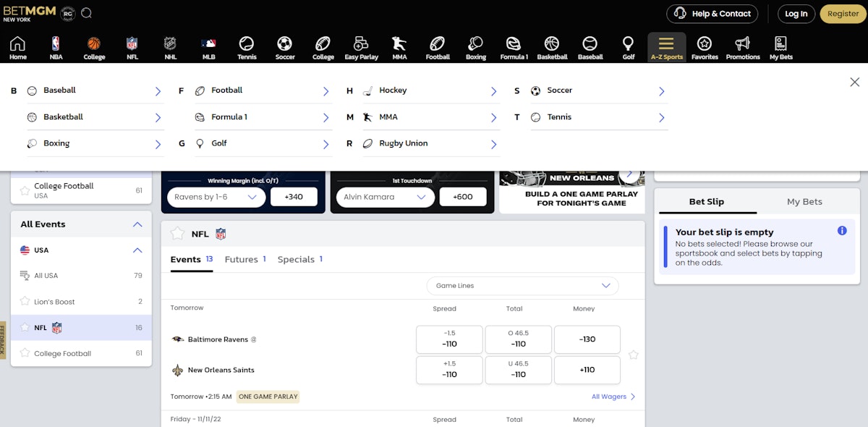Open the Formula 1 nav icon
Image resolution: width=868 pixels, height=427 pixels.
pos(514,48)
